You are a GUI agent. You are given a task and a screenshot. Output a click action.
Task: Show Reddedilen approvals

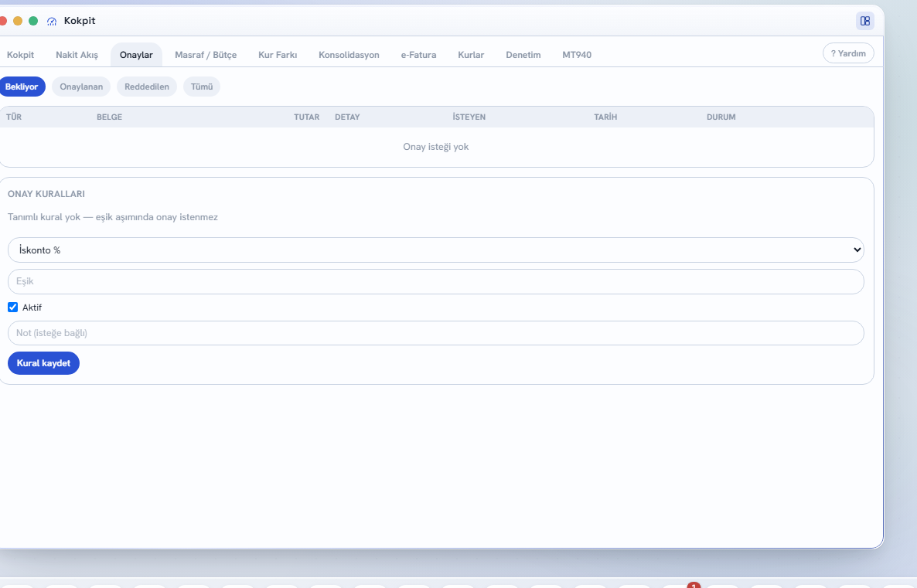[147, 87]
